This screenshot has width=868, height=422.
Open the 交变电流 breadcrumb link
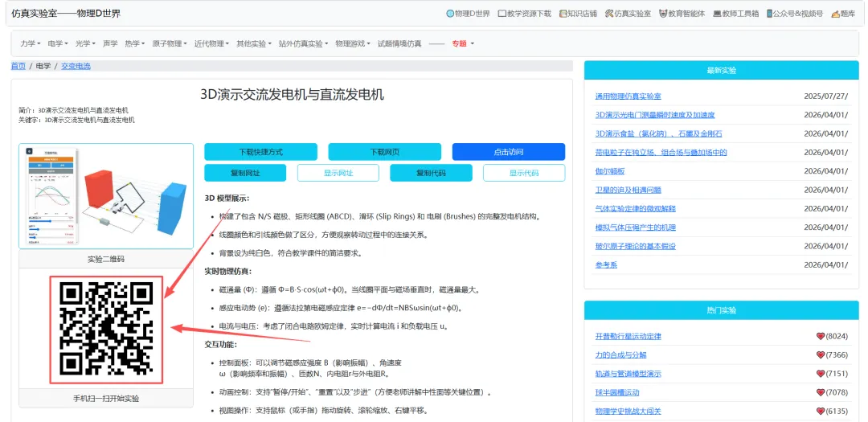(x=76, y=66)
